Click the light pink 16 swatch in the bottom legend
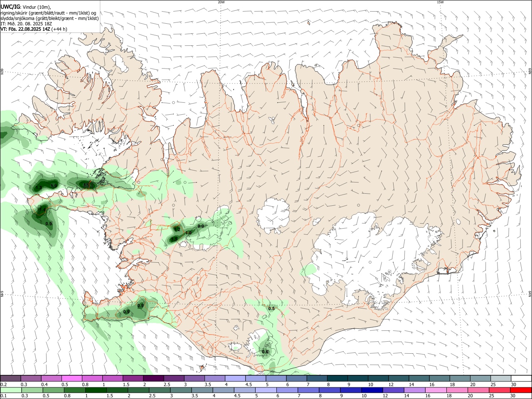 click(435, 390)
